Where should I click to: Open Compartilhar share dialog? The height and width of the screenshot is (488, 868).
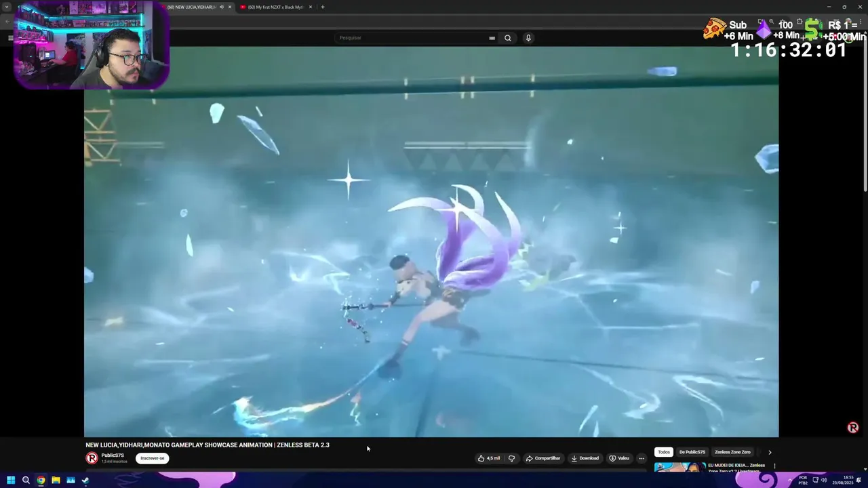543,458
